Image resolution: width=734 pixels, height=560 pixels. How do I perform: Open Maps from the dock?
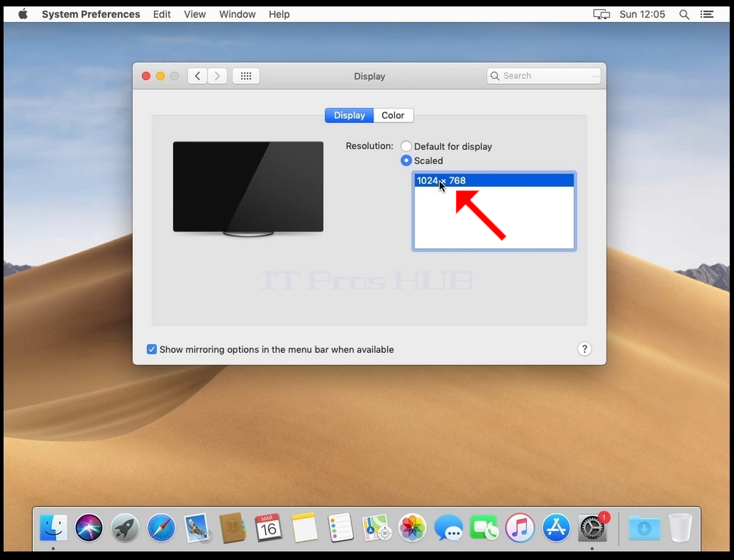point(376,528)
